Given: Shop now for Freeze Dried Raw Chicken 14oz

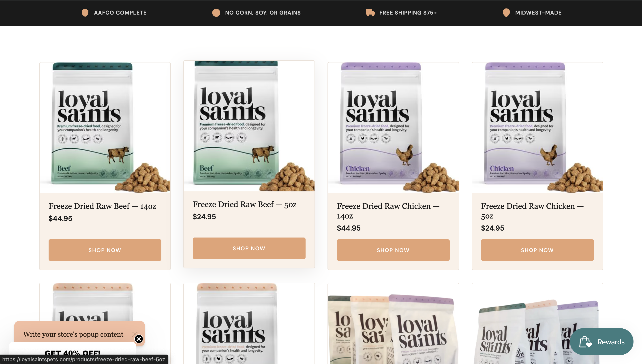Looking at the screenshot, I should click(x=393, y=250).
